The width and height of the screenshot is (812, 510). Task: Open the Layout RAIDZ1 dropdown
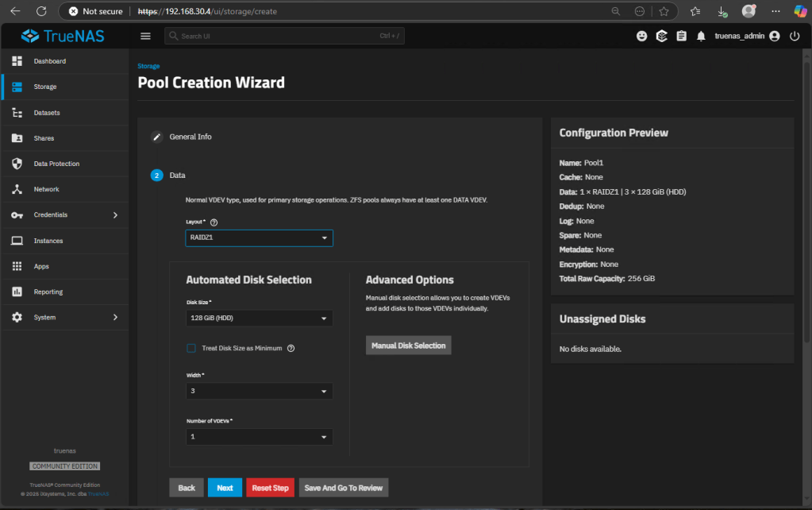259,238
